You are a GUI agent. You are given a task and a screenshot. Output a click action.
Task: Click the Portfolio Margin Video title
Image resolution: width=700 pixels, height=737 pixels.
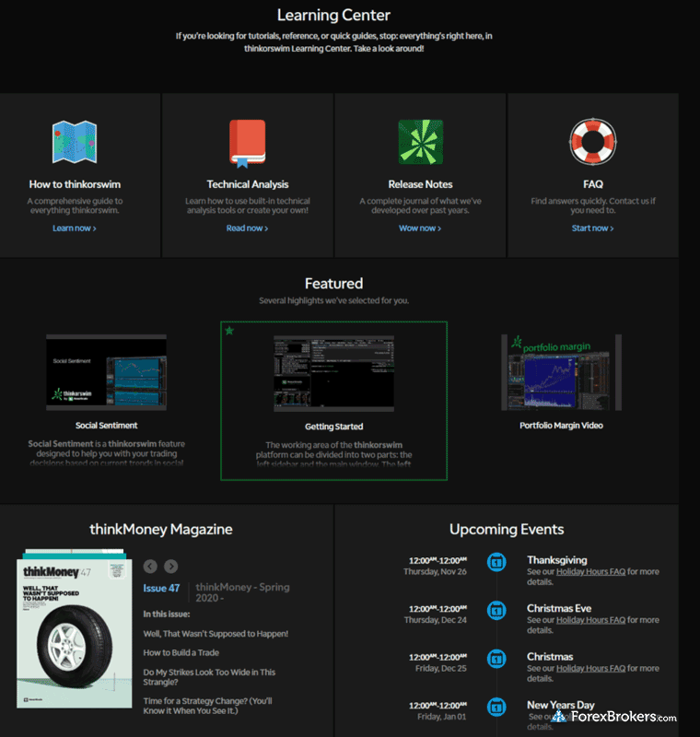[x=561, y=426]
